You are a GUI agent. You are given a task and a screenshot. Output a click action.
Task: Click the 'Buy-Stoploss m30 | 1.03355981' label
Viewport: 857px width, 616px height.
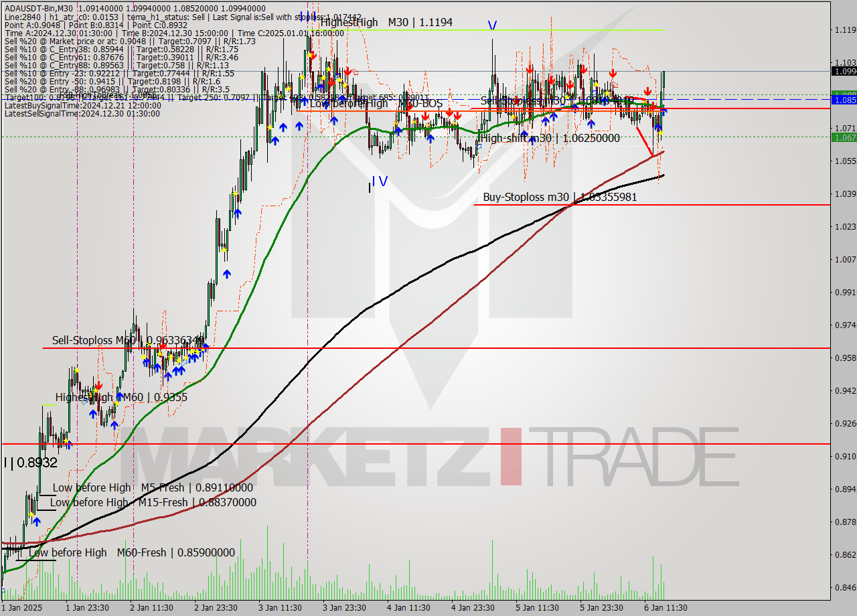click(560, 197)
